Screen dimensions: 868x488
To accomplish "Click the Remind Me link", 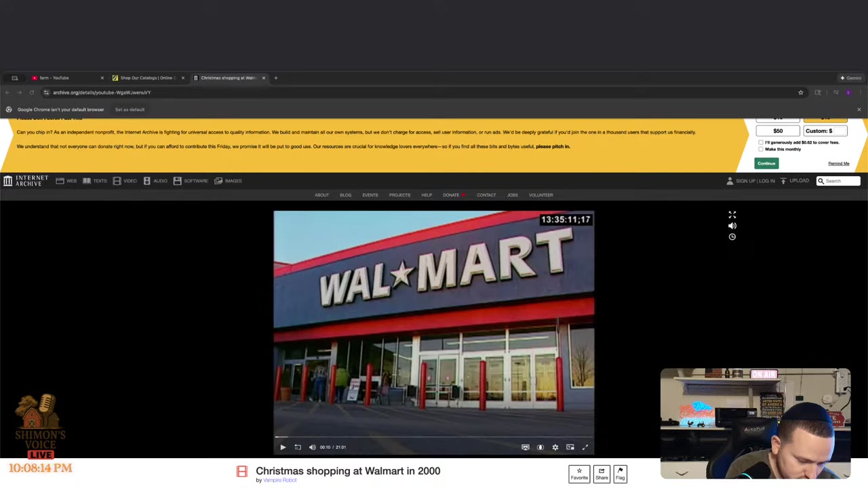I will [x=838, y=163].
